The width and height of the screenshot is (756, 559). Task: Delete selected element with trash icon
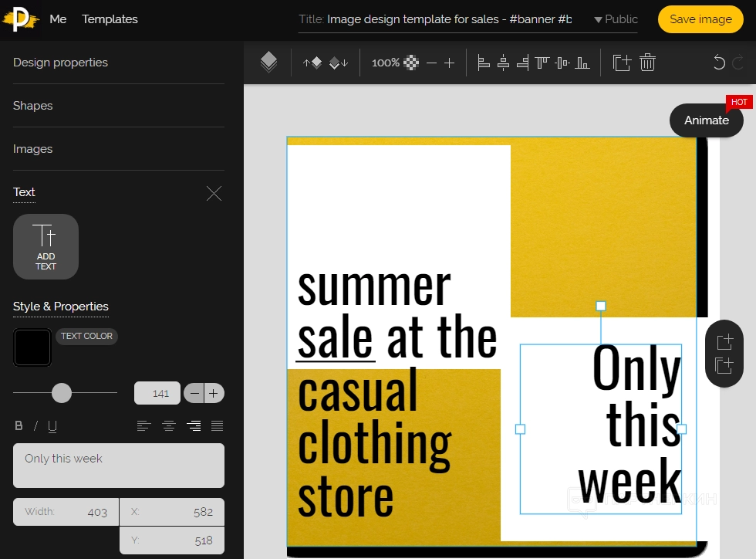[x=648, y=63]
